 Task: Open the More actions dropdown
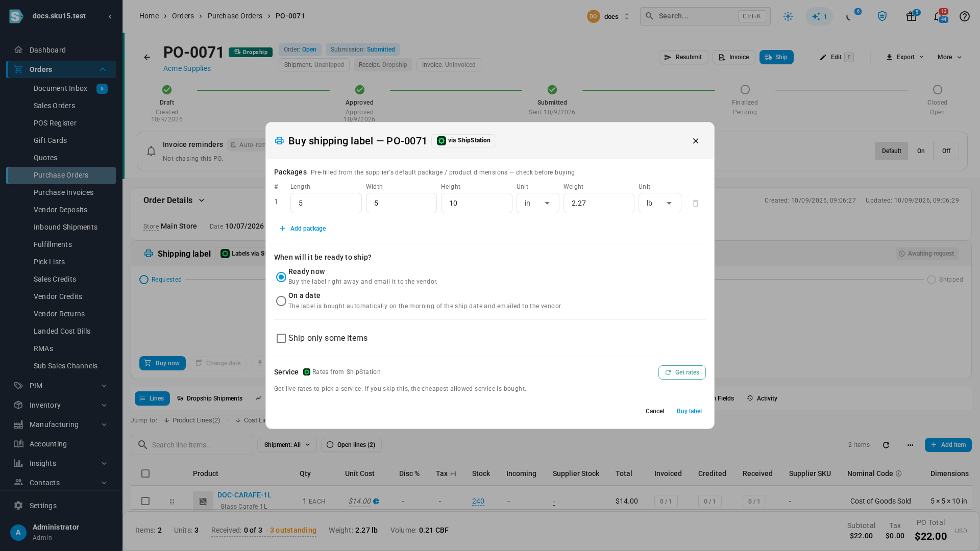(949, 57)
